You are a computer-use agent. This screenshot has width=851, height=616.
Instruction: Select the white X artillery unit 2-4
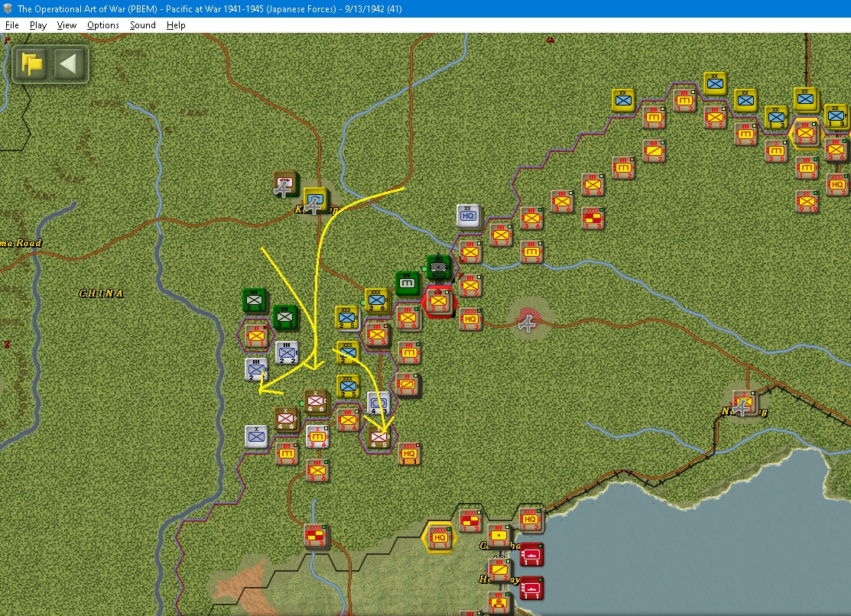(x=317, y=437)
